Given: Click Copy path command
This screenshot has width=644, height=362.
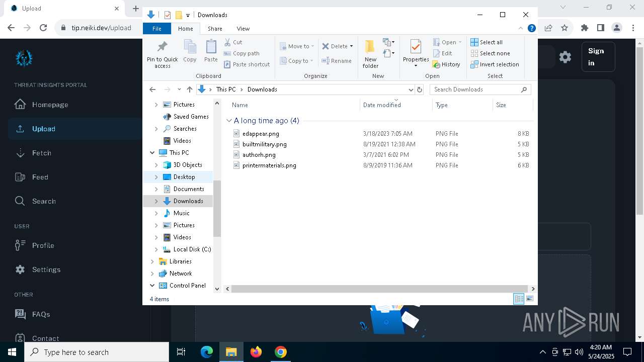Looking at the screenshot, I should coord(242,53).
